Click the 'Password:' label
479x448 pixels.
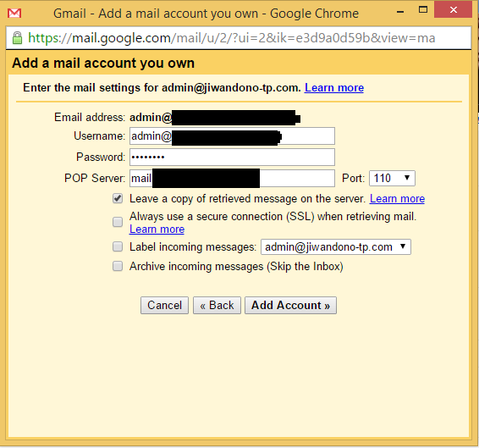coord(101,157)
